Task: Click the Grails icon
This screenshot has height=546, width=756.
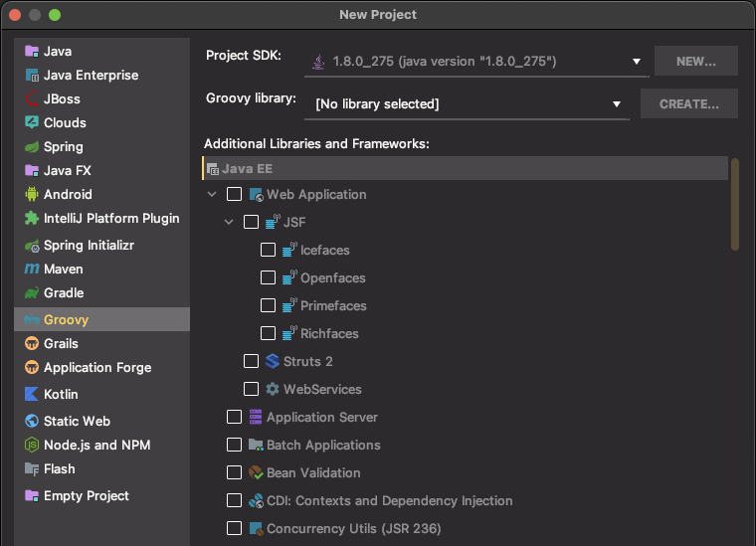Action: coord(32,343)
